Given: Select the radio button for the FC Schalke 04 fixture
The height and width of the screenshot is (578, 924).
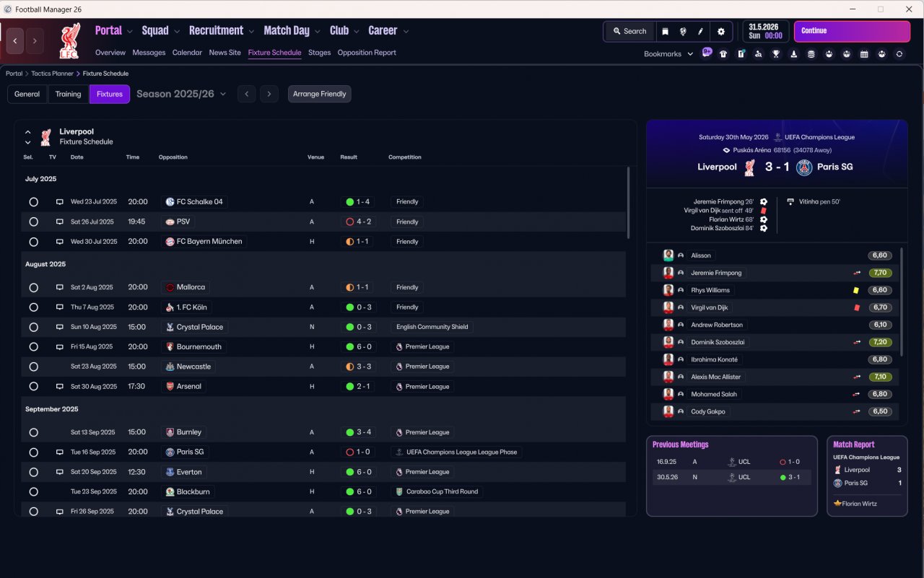Looking at the screenshot, I should pyautogui.click(x=33, y=202).
